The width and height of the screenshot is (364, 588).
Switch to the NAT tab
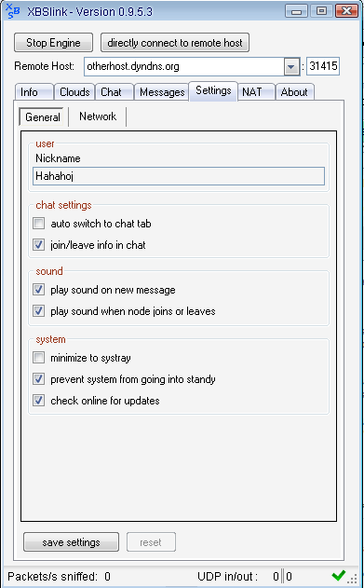tap(256, 92)
